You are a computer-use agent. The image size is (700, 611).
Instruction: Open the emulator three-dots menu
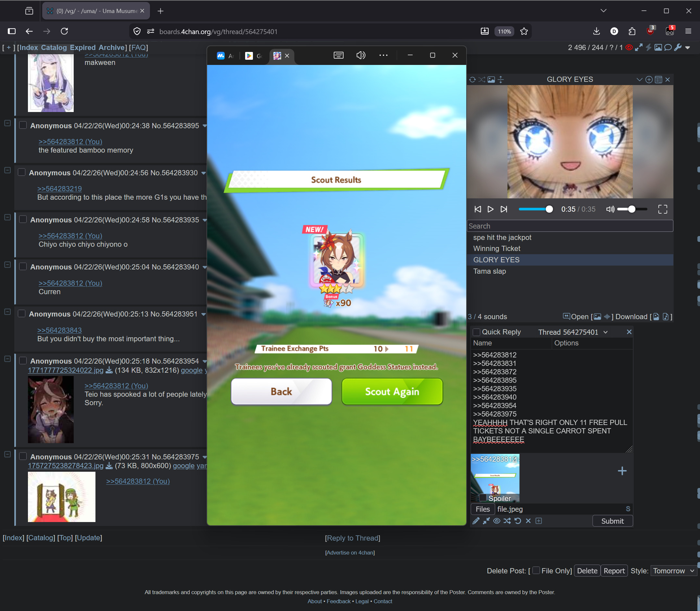point(383,55)
